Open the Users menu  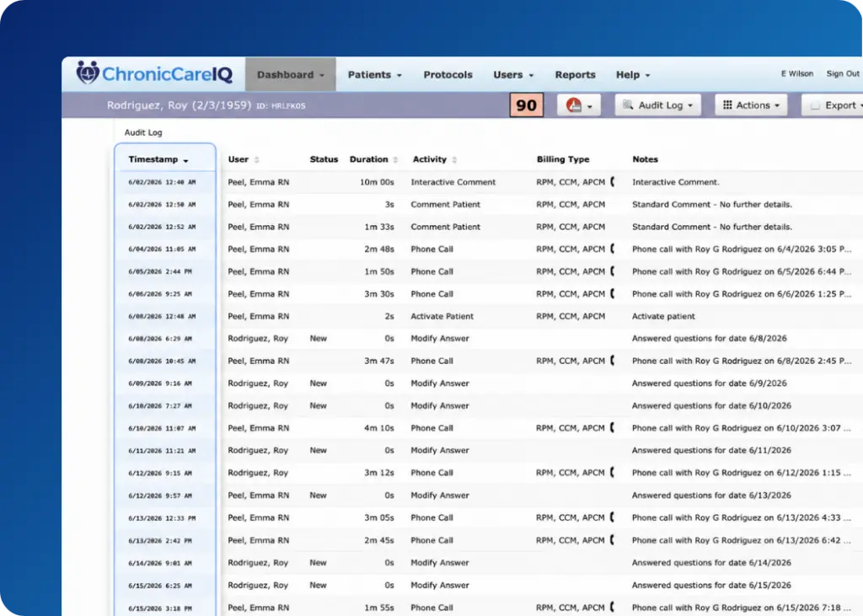[513, 74]
